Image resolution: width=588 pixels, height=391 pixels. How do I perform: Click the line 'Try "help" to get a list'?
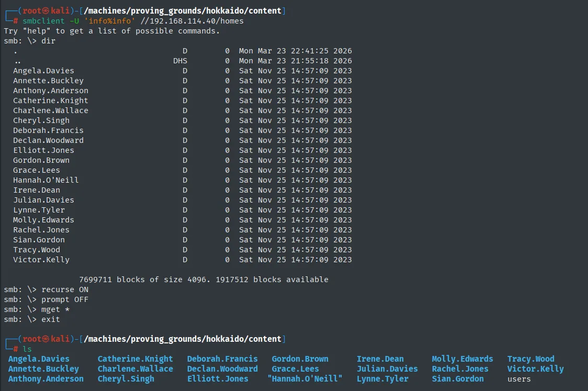click(112, 31)
